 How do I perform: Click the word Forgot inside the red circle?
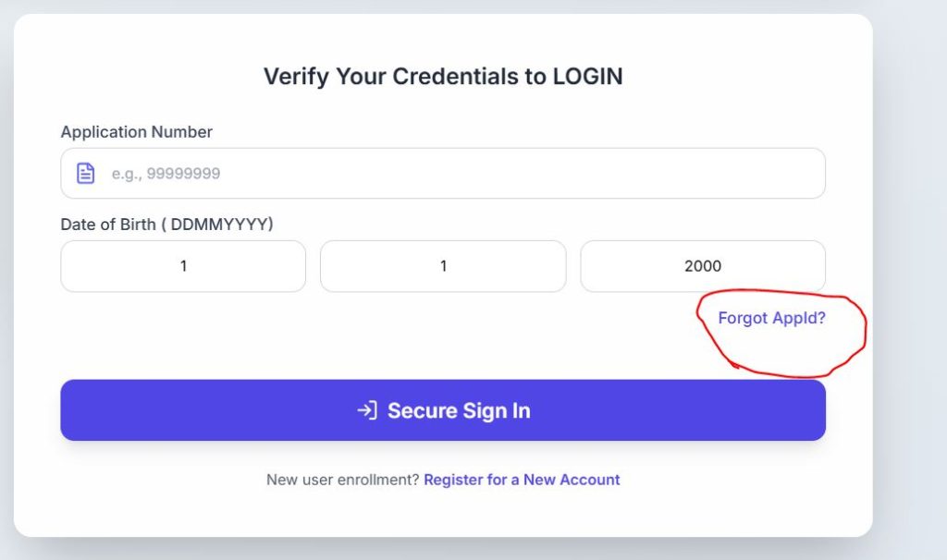tap(743, 318)
